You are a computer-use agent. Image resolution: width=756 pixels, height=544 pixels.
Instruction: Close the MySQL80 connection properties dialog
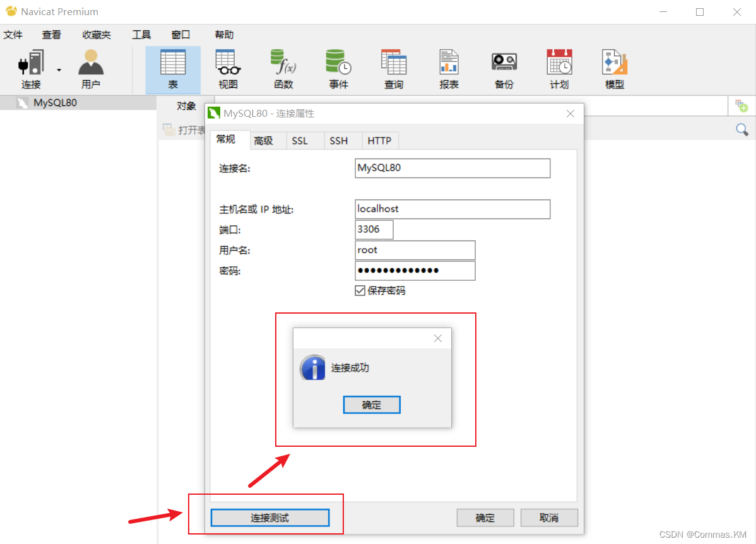pos(570,114)
